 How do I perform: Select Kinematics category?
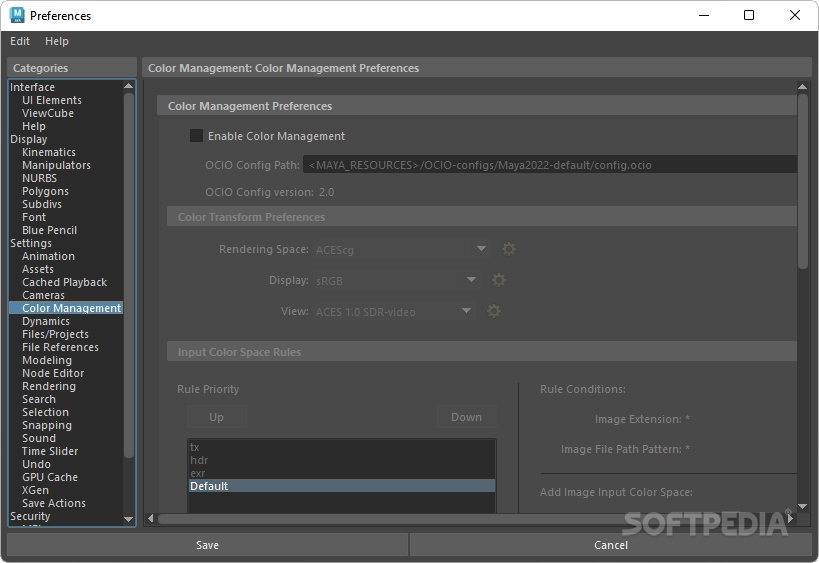(x=49, y=153)
